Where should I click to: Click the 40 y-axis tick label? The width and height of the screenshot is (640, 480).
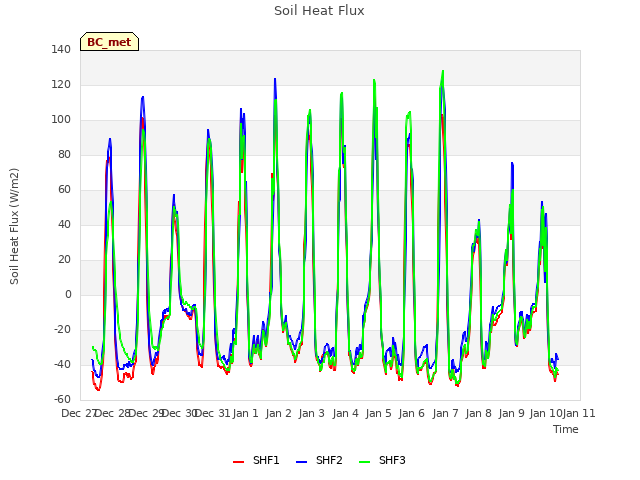(x=64, y=224)
